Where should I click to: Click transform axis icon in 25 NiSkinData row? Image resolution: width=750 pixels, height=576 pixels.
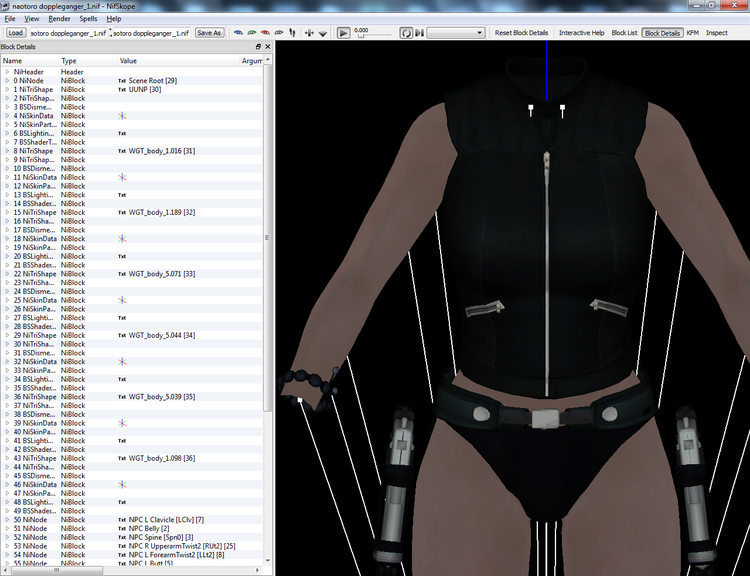pos(122,300)
